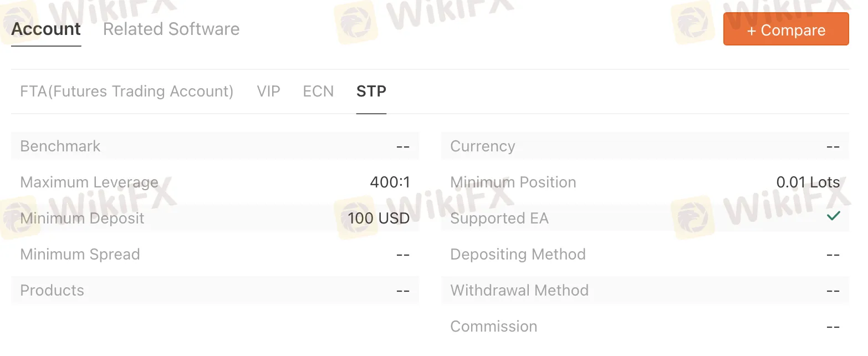Click the 400:1 Maximum Leverage value

click(390, 182)
